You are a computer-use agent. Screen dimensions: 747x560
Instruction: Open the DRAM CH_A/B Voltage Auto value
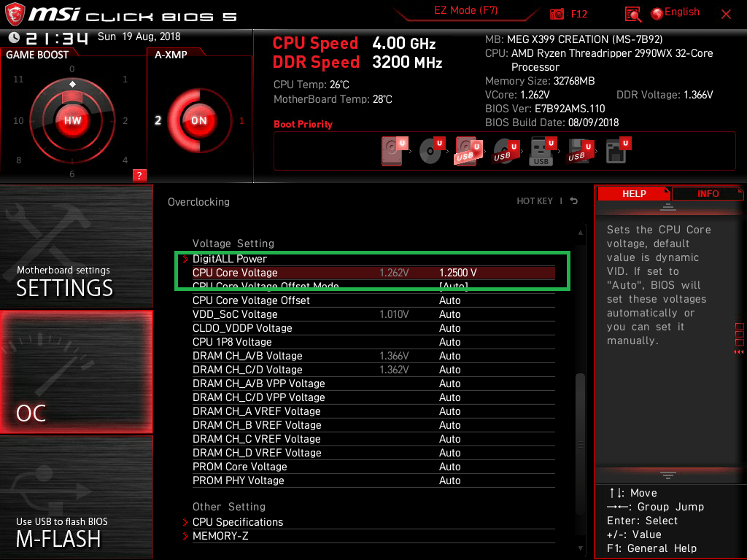(x=449, y=356)
